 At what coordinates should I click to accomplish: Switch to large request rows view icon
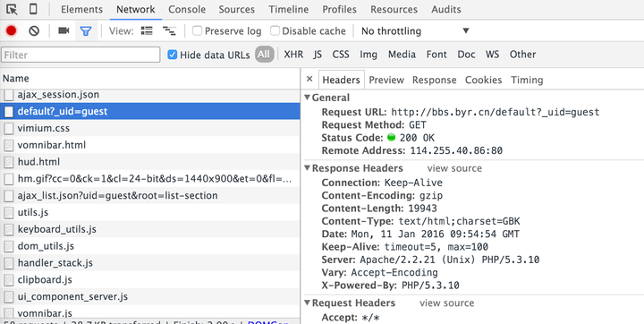click(x=147, y=30)
